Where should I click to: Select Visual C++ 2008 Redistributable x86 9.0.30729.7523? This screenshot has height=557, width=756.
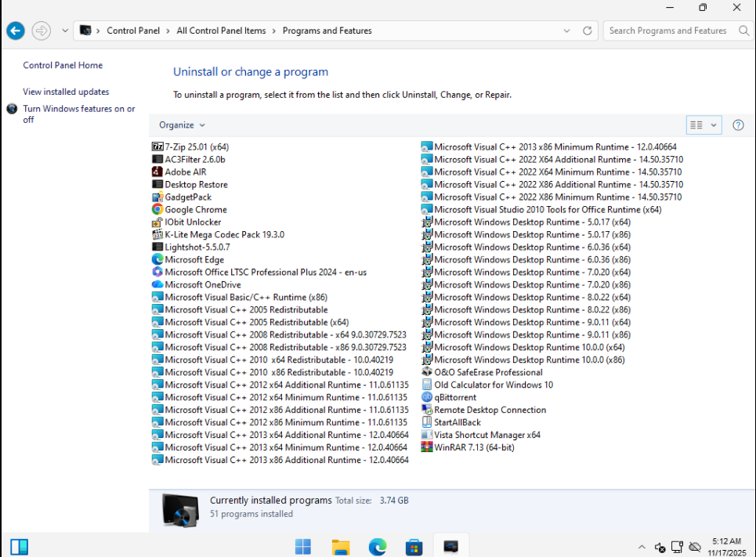pyautogui.click(x=280, y=347)
